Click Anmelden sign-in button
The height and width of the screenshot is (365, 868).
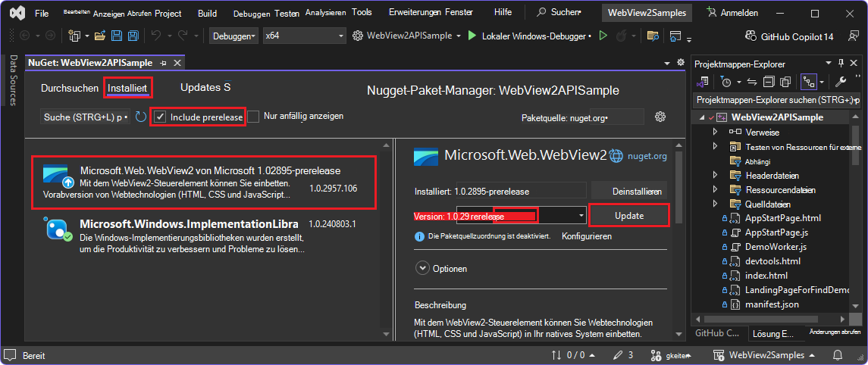(733, 12)
